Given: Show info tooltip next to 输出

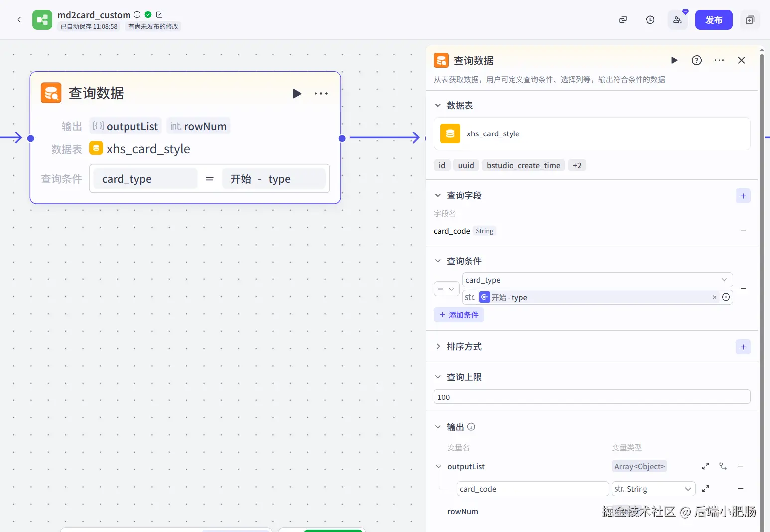Looking at the screenshot, I should coord(471,427).
